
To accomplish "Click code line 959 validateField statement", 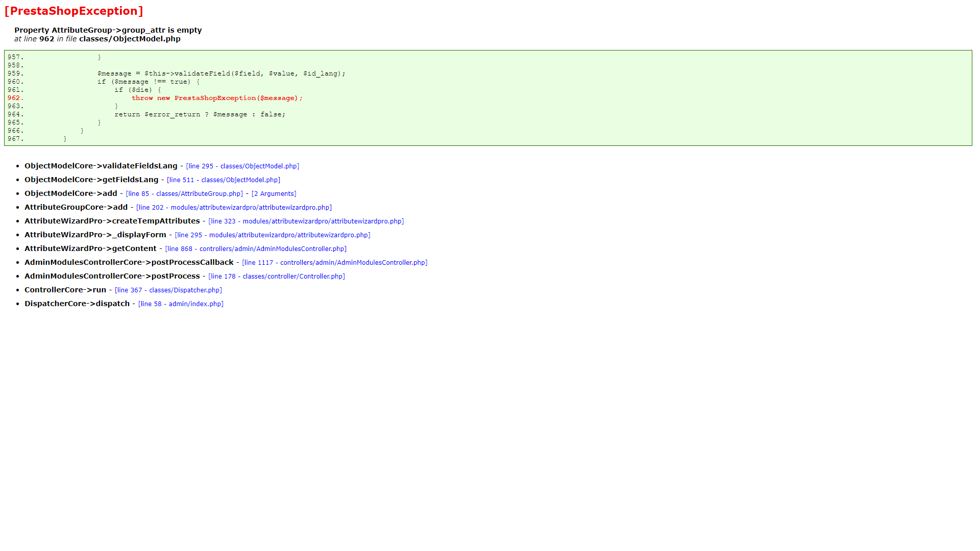I will (x=221, y=73).
